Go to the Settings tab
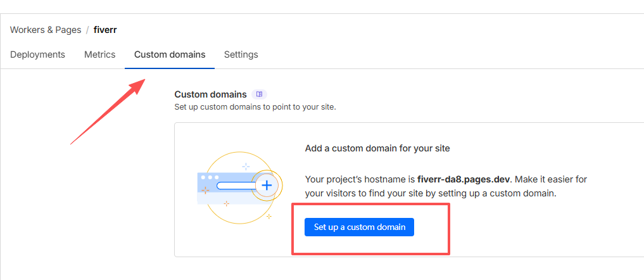This screenshot has width=644, height=280. [x=241, y=54]
